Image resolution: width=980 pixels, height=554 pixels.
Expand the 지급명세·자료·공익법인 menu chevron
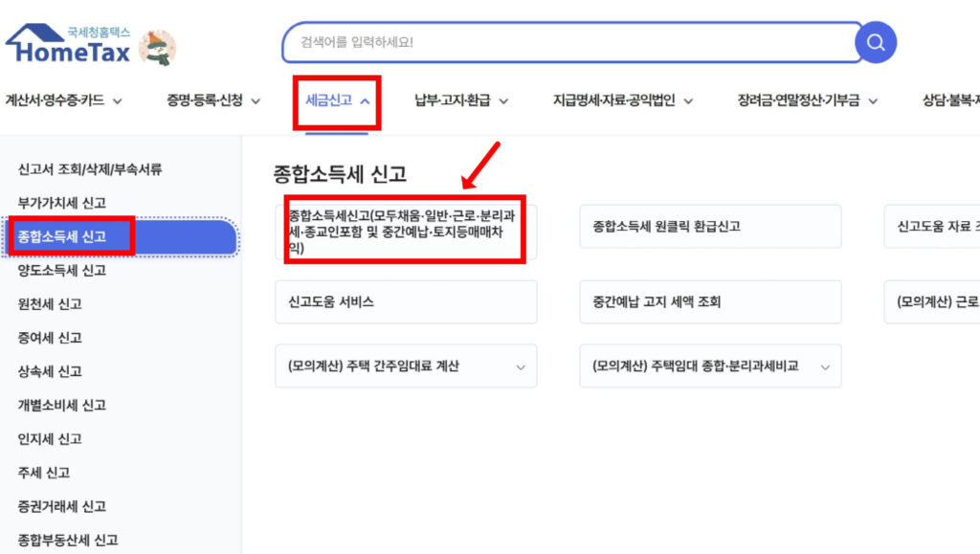[x=688, y=101]
